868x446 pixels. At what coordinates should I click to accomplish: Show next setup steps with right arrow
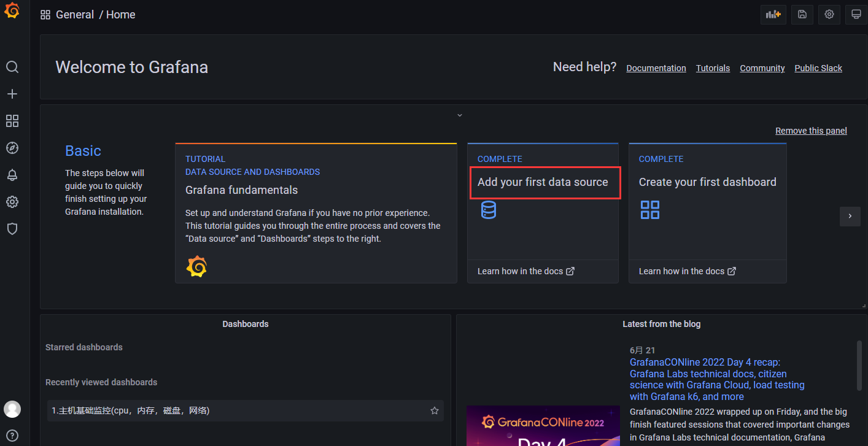click(x=850, y=216)
